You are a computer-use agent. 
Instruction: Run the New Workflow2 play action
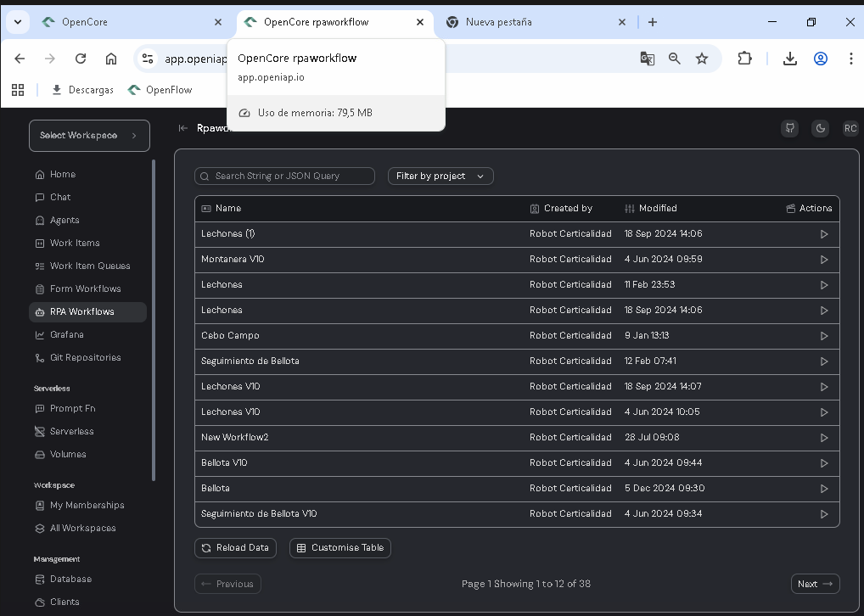823,438
